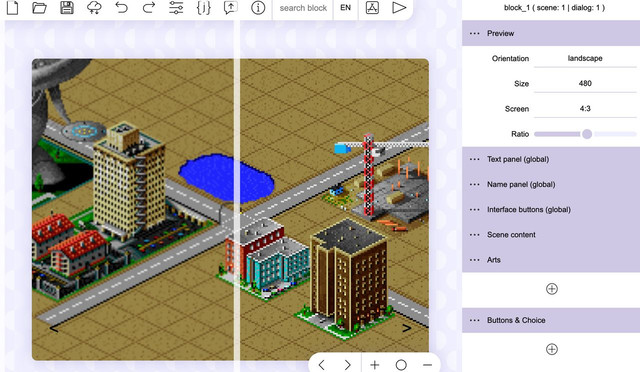Viewport: 640px width, 372px height.
Task: Open the Screen 4:3 dropdown
Action: click(585, 109)
